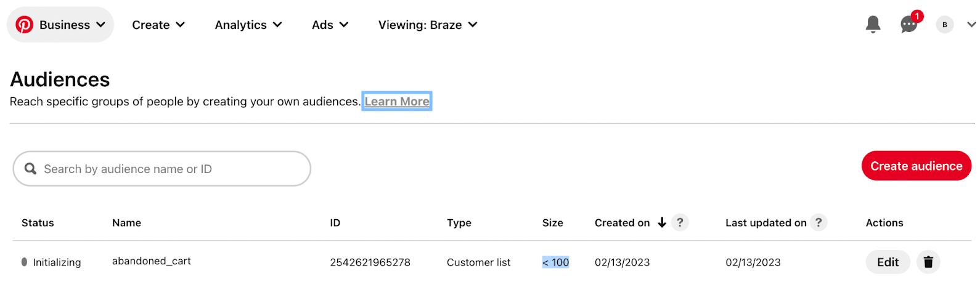Click the search magnifier icon
Viewport: 980px width, 282px height.
[30, 169]
